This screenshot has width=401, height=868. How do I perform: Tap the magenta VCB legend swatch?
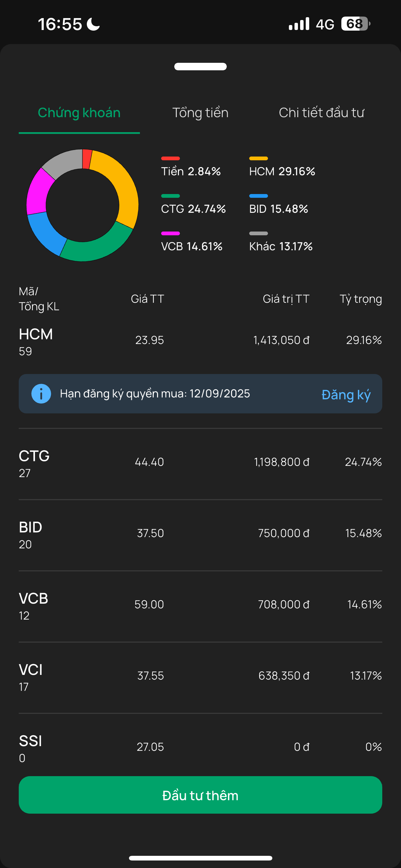tap(171, 233)
